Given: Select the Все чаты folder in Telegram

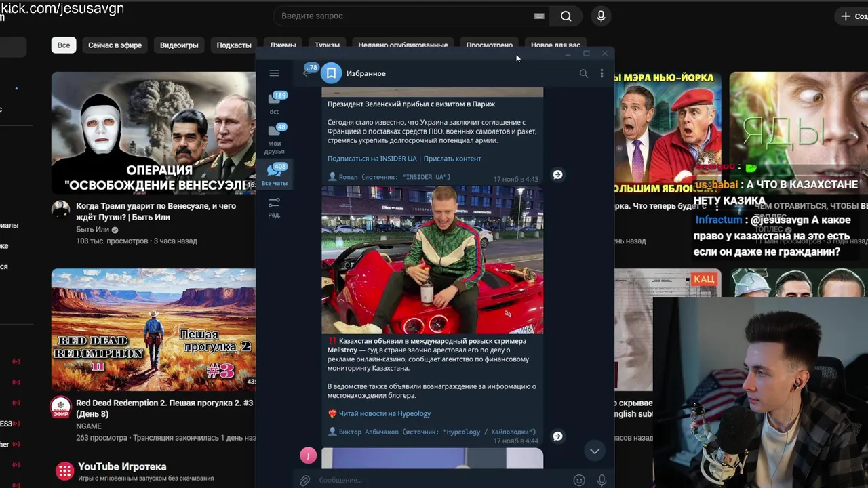Looking at the screenshot, I should pyautogui.click(x=275, y=174).
